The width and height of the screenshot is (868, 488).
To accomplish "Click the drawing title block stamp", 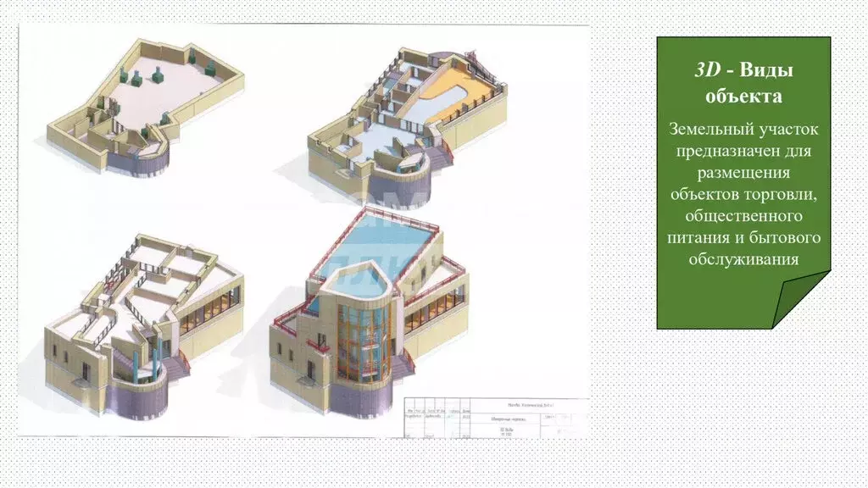I will pyautogui.click(x=497, y=418).
